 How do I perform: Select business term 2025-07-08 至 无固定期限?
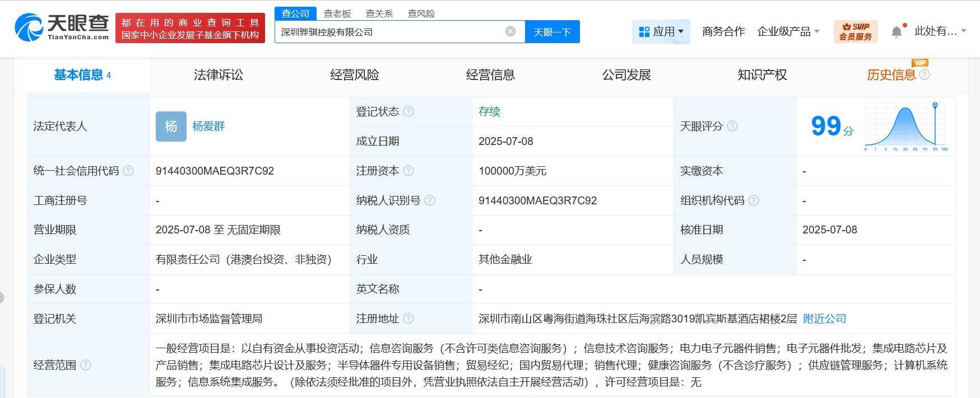coord(218,230)
